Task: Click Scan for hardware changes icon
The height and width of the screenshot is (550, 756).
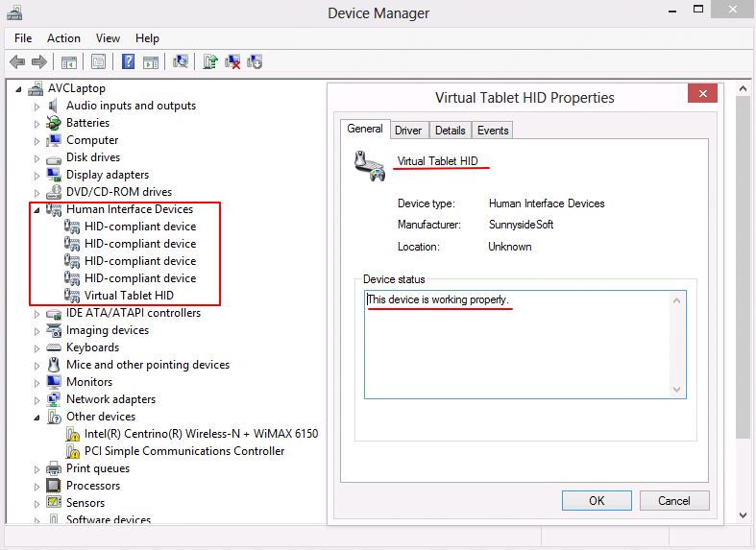Action: 180,62
